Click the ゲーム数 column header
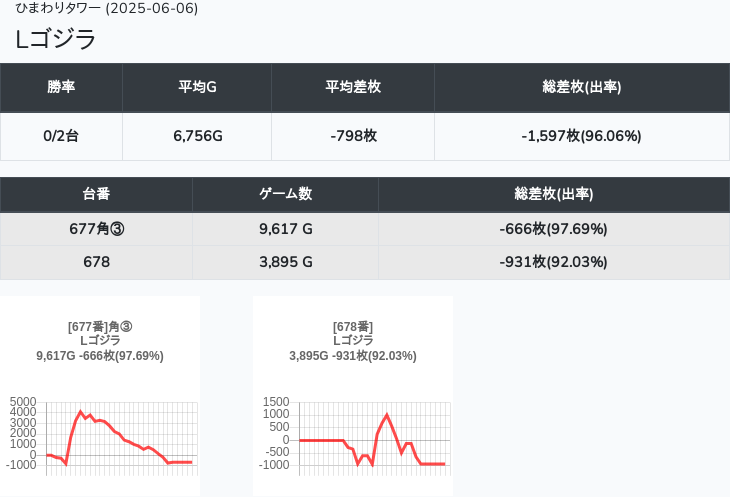This screenshot has width=730, height=497. click(285, 194)
